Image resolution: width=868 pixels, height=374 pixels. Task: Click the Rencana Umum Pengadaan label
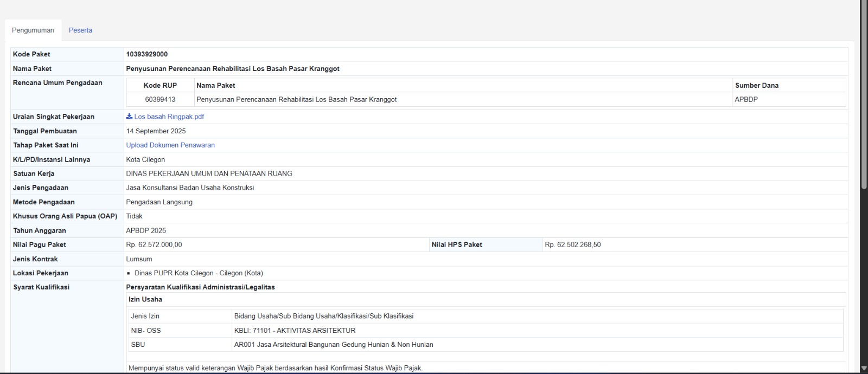point(58,83)
